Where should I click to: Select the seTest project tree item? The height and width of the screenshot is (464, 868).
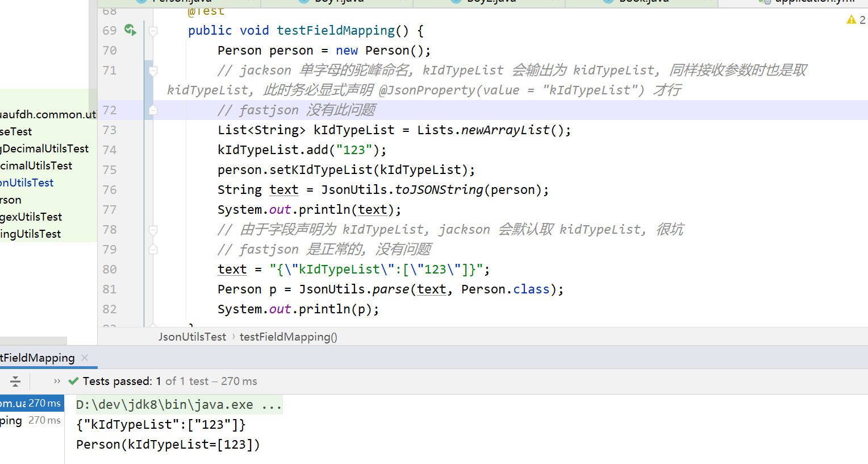[x=16, y=131]
